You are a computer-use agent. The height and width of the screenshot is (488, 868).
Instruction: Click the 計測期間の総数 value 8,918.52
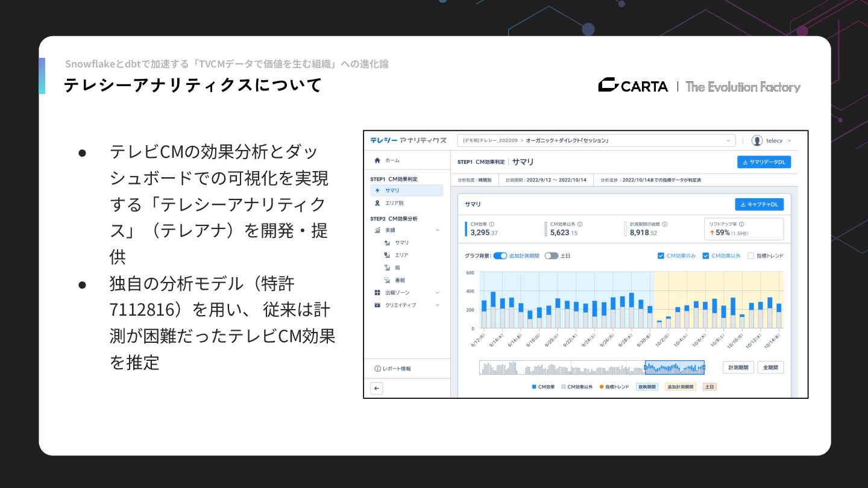pos(644,233)
